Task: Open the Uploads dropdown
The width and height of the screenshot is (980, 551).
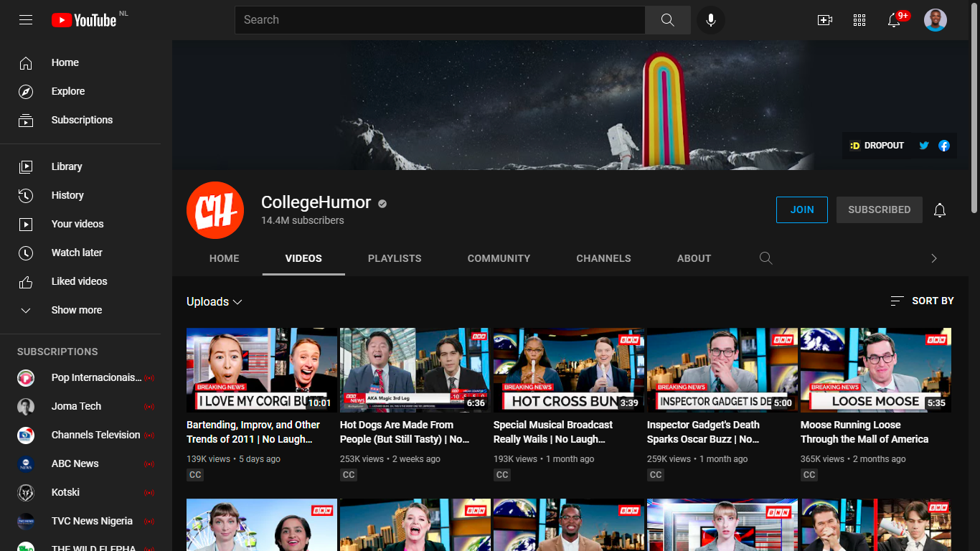Action: click(x=215, y=302)
